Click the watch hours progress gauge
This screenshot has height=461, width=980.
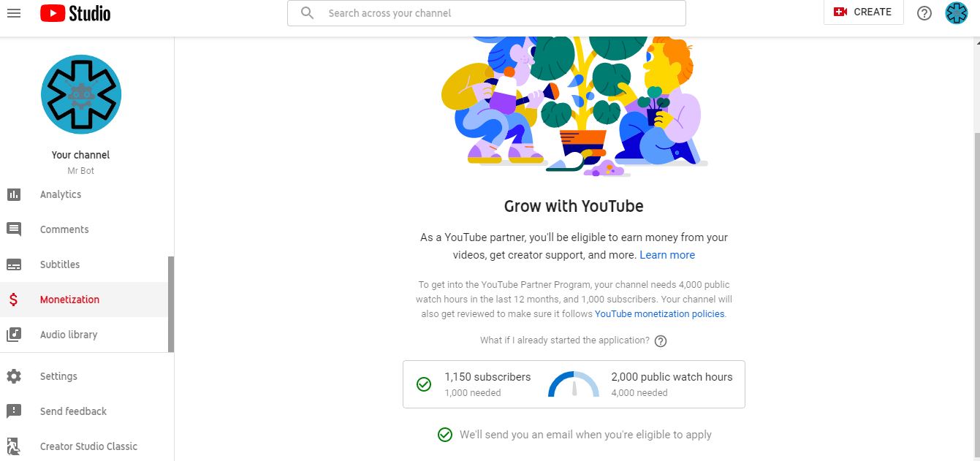pyautogui.click(x=574, y=384)
